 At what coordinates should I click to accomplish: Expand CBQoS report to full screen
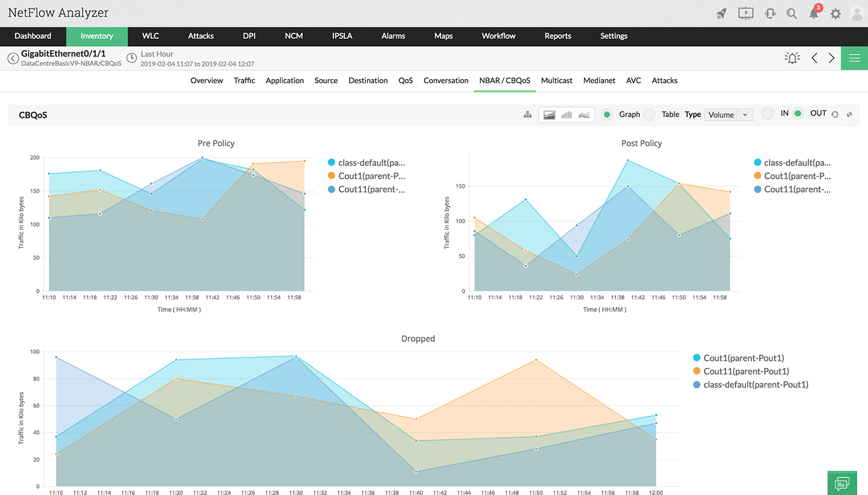[x=849, y=113]
